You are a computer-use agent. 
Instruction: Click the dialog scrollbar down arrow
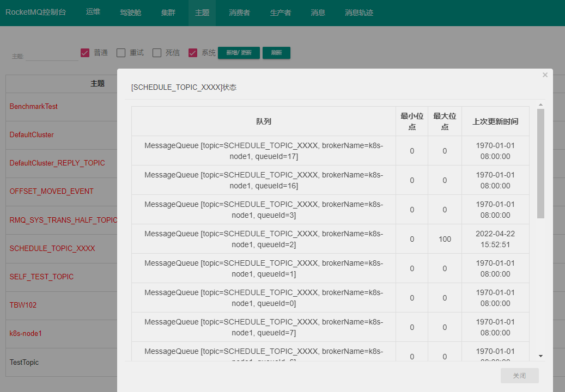click(540, 356)
